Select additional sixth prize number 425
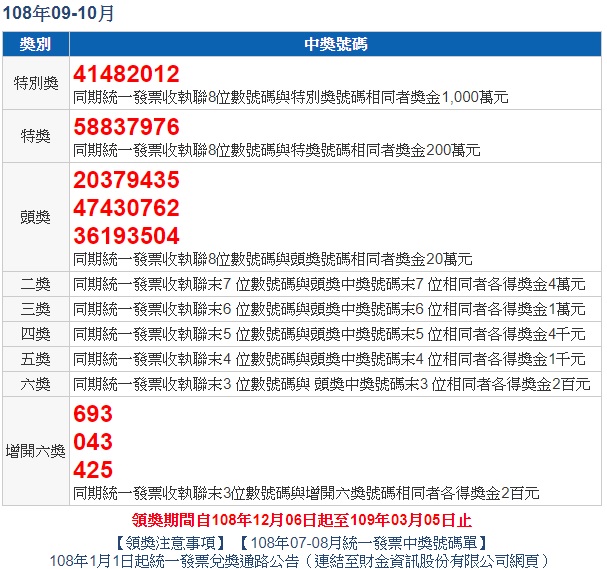 pyautogui.click(x=93, y=470)
